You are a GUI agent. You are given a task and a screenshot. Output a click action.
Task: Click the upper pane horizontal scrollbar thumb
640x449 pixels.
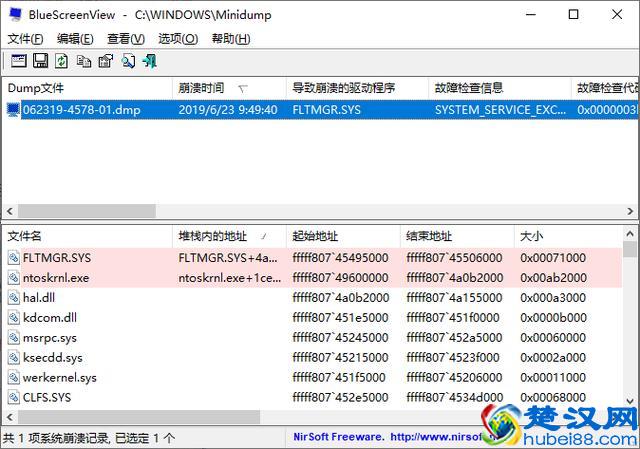pyautogui.click(x=87, y=211)
